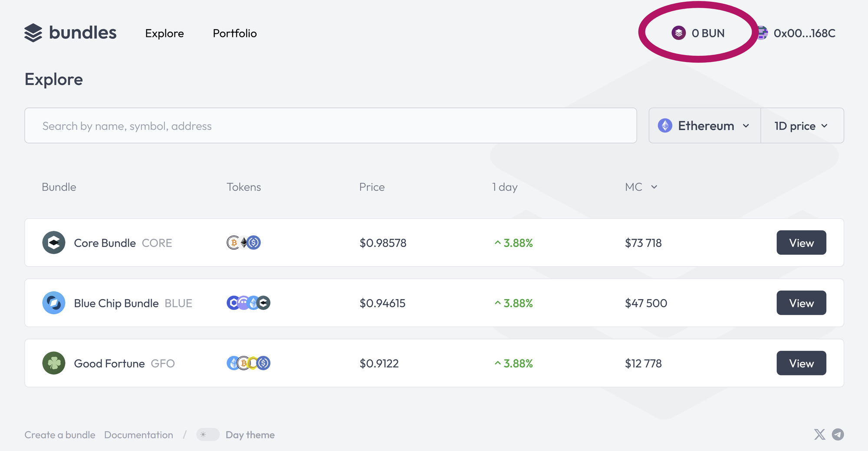Expand the Ethereum network dropdown
868x451 pixels.
coord(704,126)
